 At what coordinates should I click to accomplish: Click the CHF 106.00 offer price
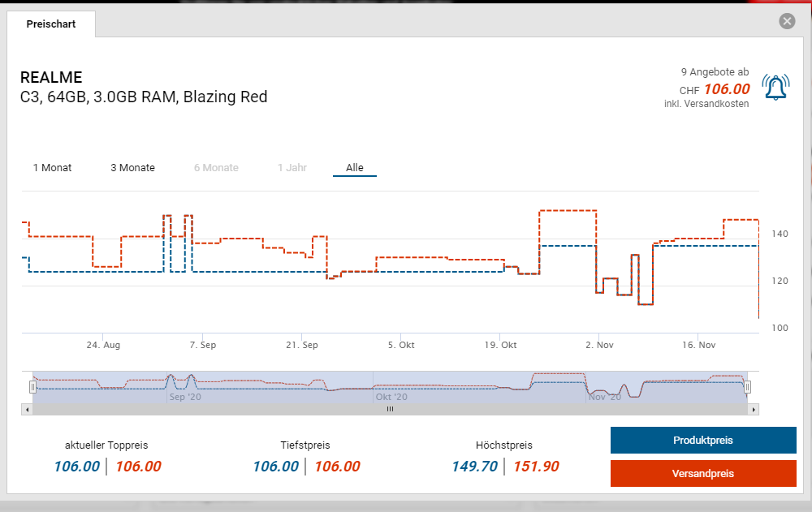726,89
